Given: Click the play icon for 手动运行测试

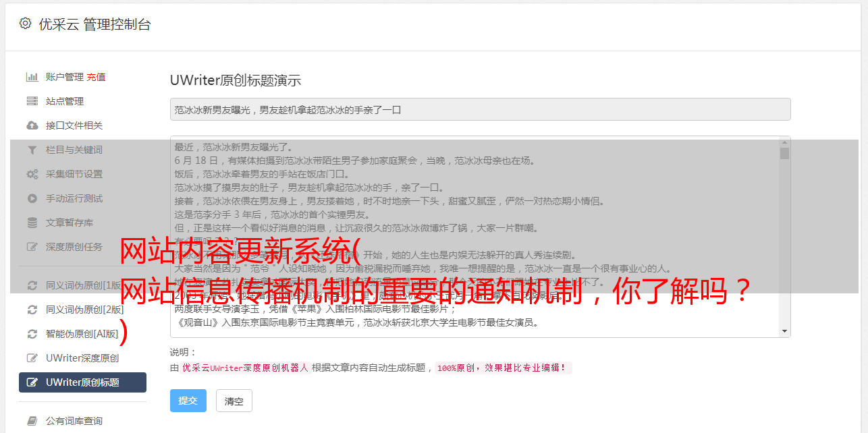Looking at the screenshot, I should click(x=32, y=198).
